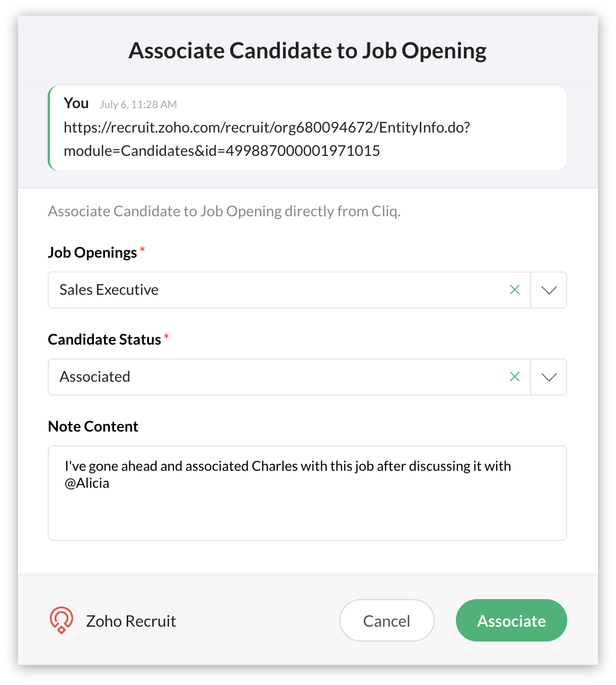Click the @Alicia mention in note
616x685 pixels.
point(87,483)
